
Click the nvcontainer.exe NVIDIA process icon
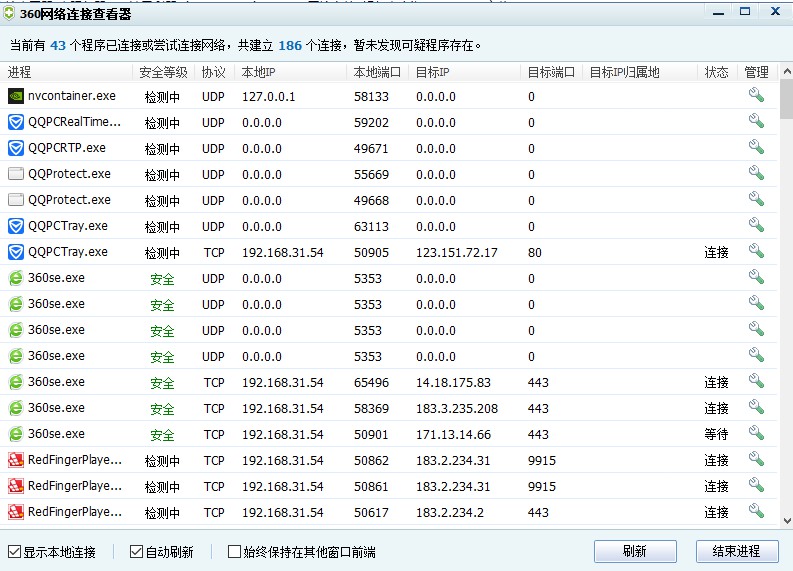16,96
